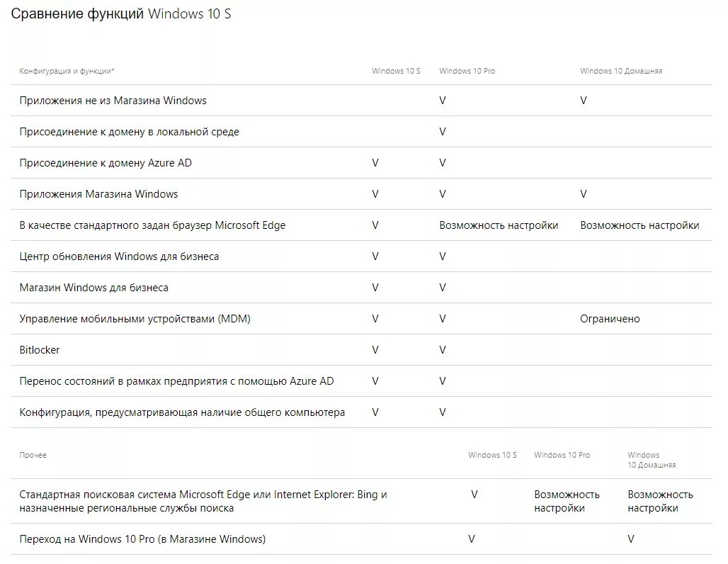Click Windows 10 S checkmark in 'Переход на Windows 10 Pro' row
The height and width of the screenshot is (564, 728).
coord(471,539)
